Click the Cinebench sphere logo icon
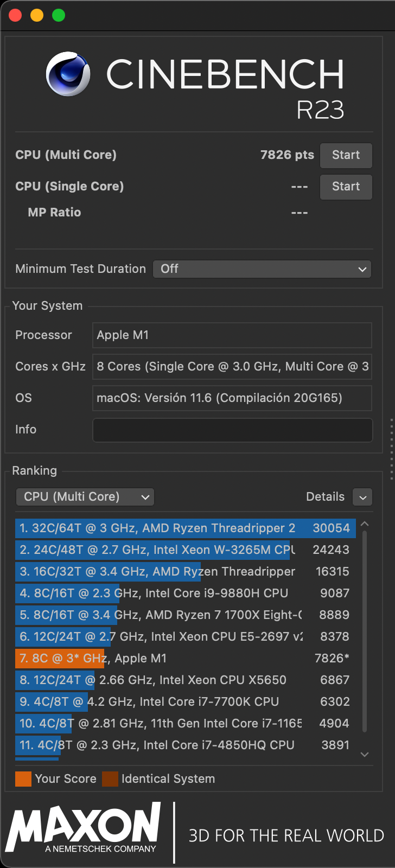Image resolution: width=395 pixels, height=868 pixels. click(68, 74)
